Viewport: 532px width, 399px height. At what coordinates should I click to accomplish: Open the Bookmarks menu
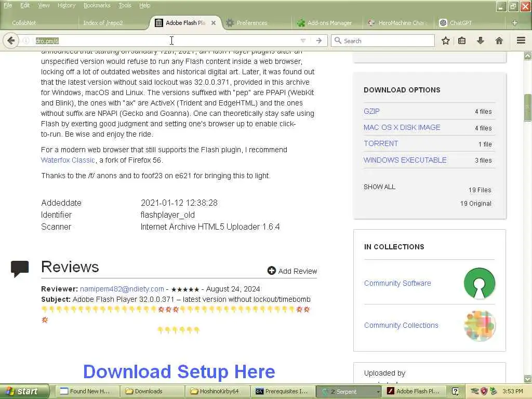[x=97, y=5]
